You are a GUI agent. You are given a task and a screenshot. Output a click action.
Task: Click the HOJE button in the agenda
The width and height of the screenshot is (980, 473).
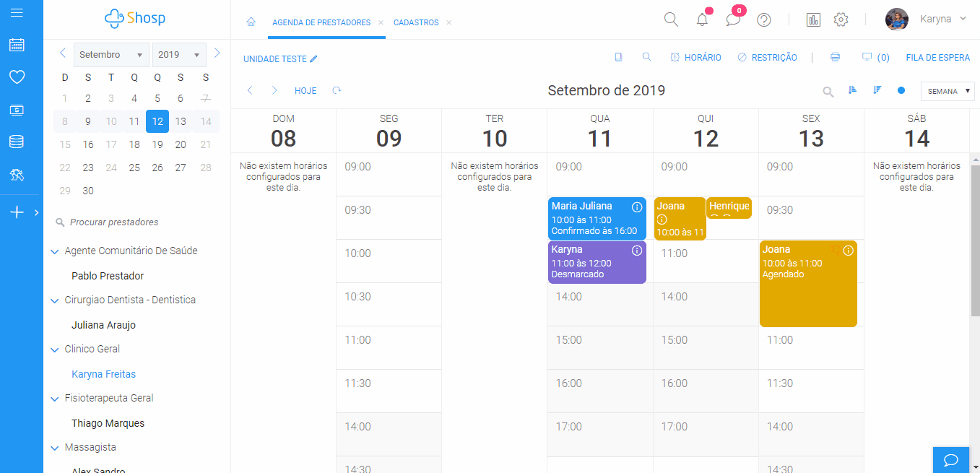[x=305, y=90]
